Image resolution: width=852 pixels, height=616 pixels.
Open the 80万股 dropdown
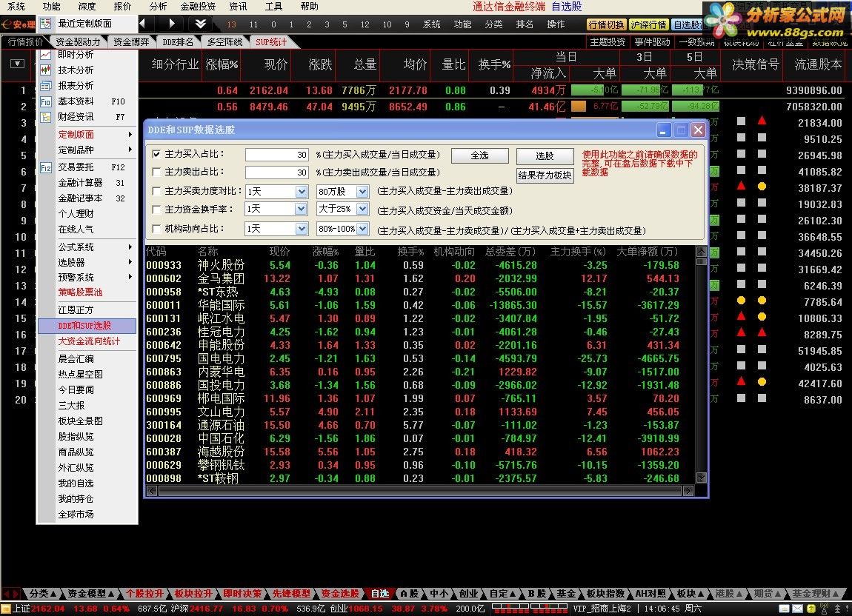(x=362, y=192)
